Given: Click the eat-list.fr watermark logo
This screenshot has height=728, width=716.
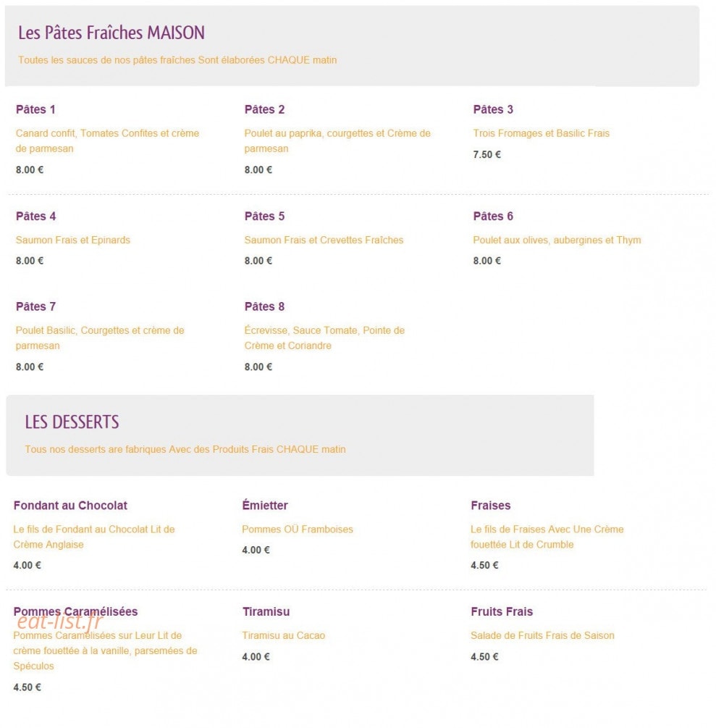Looking at the screenshot, I should coord(60,622).
